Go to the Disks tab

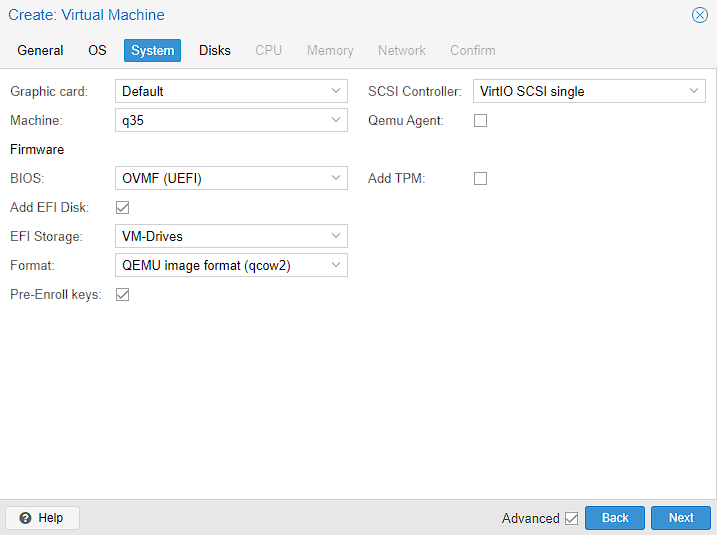tap(214, 50)
